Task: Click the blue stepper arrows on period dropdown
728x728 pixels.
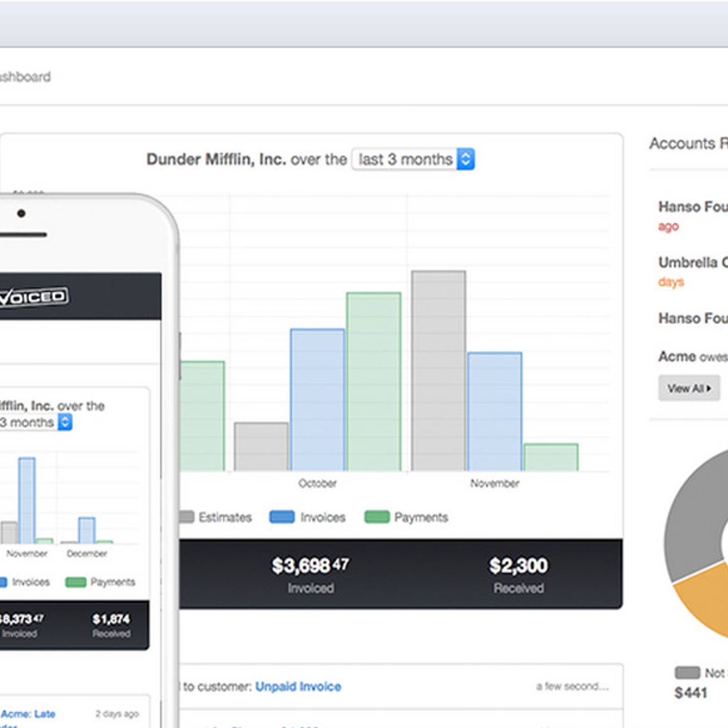Action: click(465, 159)
